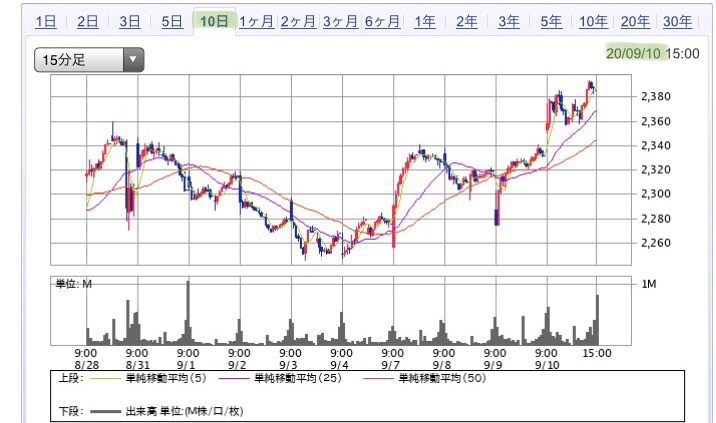Click the 単純移動平均(5) legend entry
Viewport: 716px width, 423px height.
(x=165, y=378)
